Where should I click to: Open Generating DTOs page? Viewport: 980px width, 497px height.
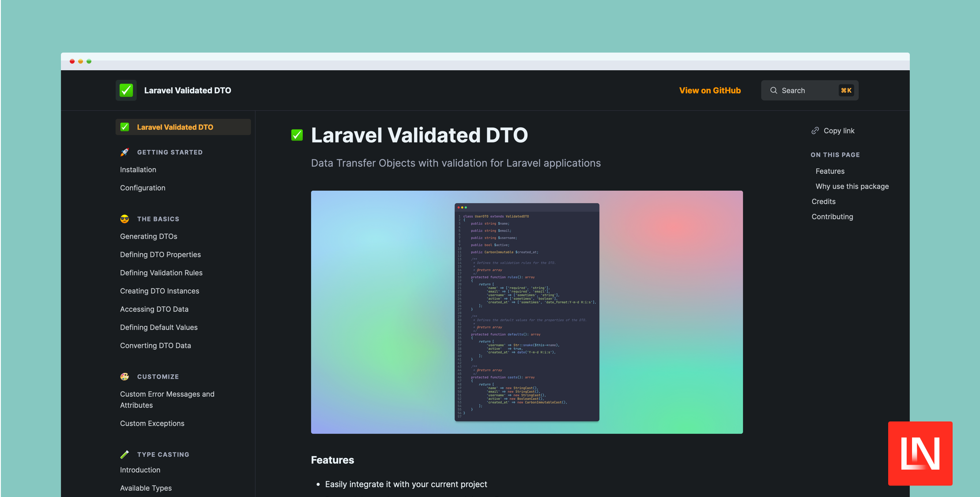(149, 236)
